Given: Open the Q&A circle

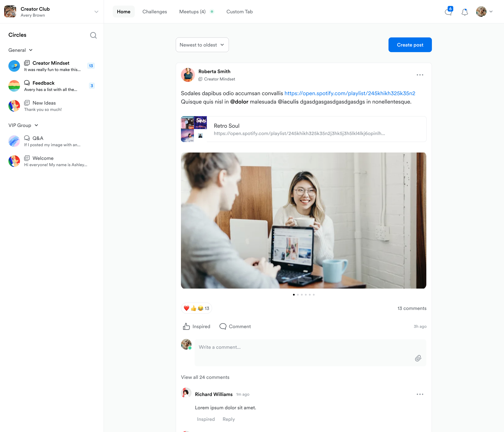Looking at the screenshot, I should (x=52, y=141).
